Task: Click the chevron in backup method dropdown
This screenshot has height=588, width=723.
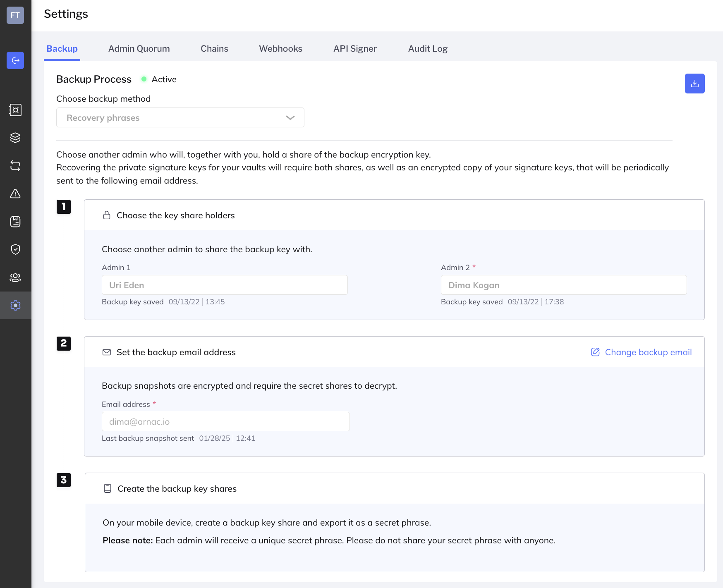Action: point(290,118)
